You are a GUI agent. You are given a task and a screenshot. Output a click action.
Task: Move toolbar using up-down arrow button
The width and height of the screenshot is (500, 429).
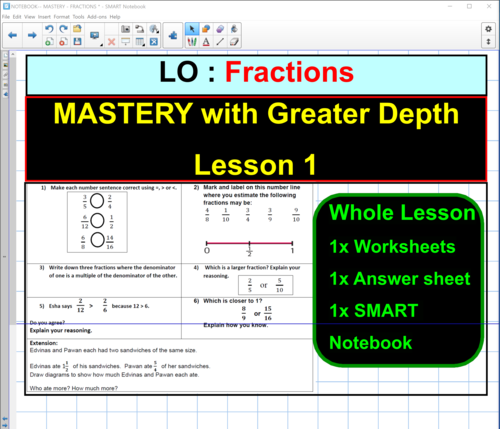pos(488,42)
